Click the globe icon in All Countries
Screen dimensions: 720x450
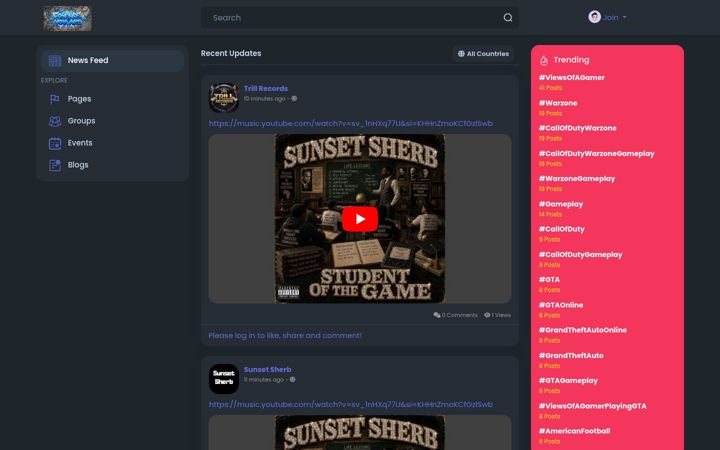point(461,54)
